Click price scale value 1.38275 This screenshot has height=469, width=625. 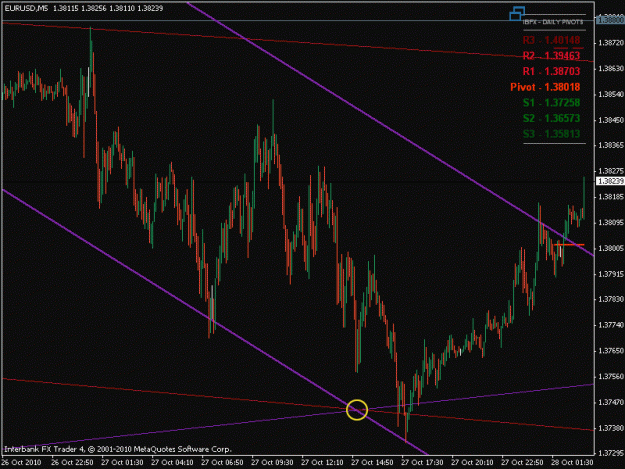pos(611,171)
